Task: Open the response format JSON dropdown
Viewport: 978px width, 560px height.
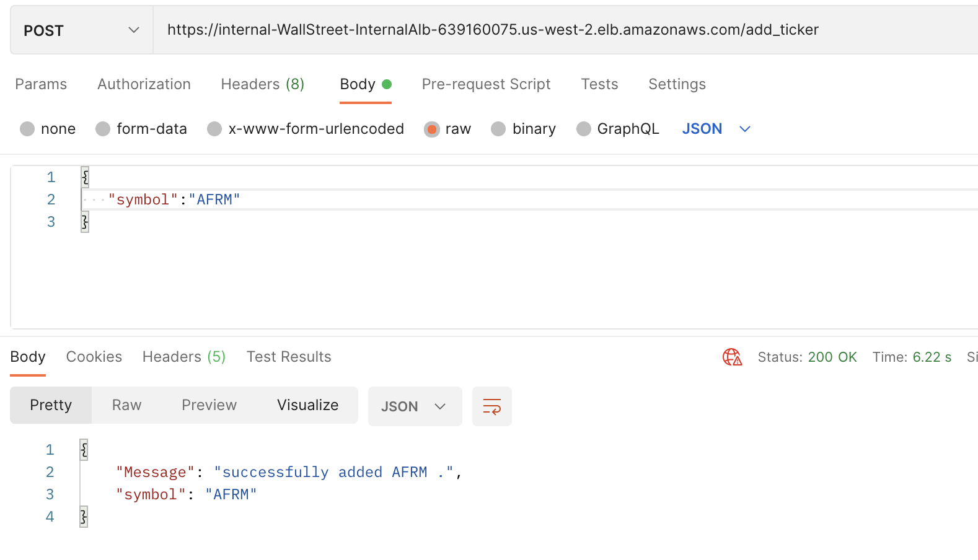Action: [x=415, y=406]
